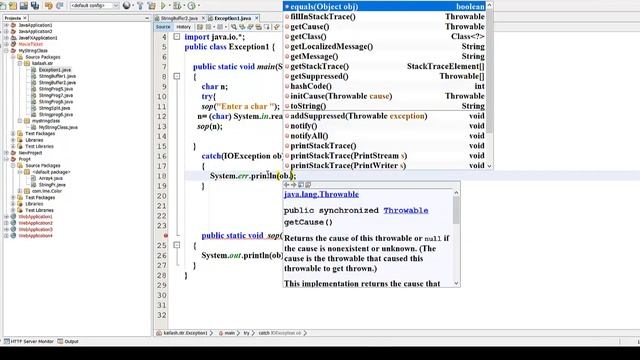Switch to the StringBuffer2.java tab
This screenshot has width=640, height=360.
[179, 18]
